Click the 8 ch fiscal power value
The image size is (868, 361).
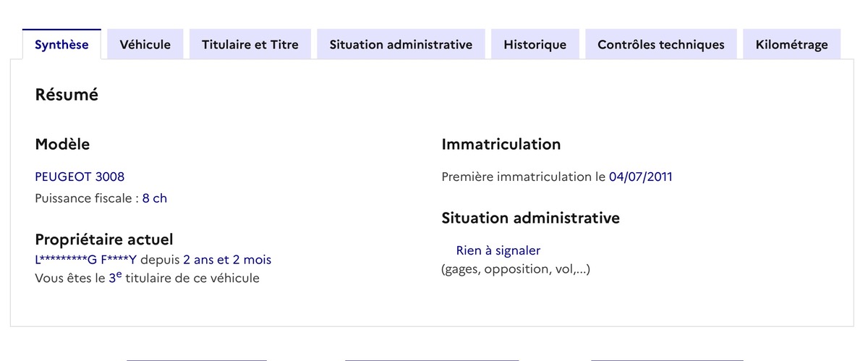pos(154,198)
